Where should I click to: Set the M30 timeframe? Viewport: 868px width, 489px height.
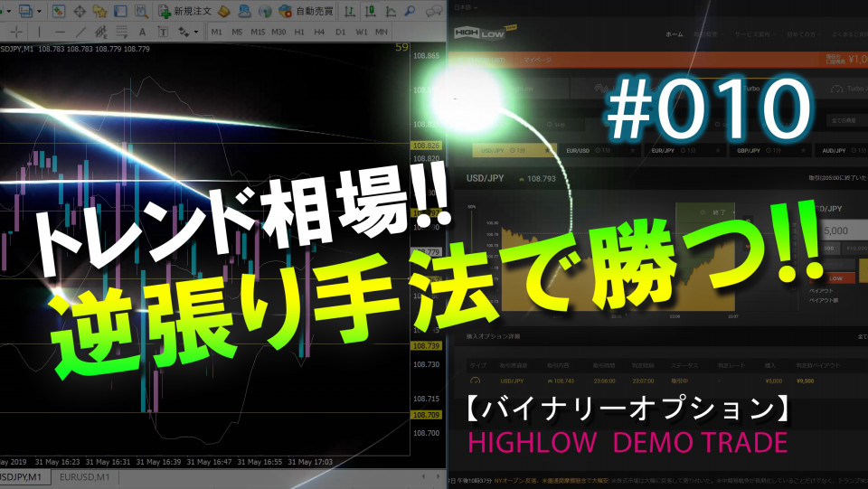pos(278,32)
